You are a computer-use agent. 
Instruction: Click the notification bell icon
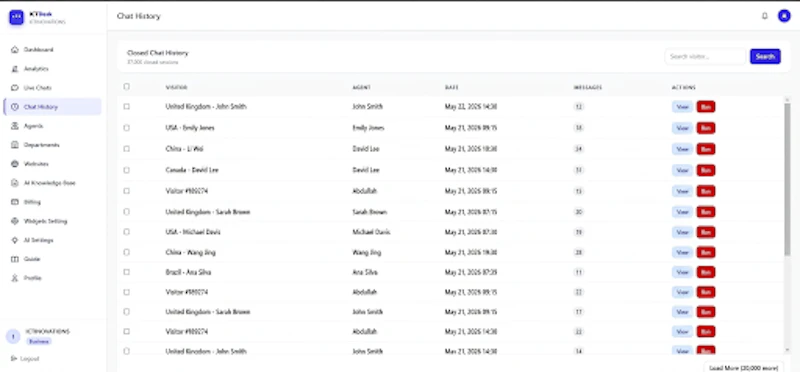(x=764, y=16)
